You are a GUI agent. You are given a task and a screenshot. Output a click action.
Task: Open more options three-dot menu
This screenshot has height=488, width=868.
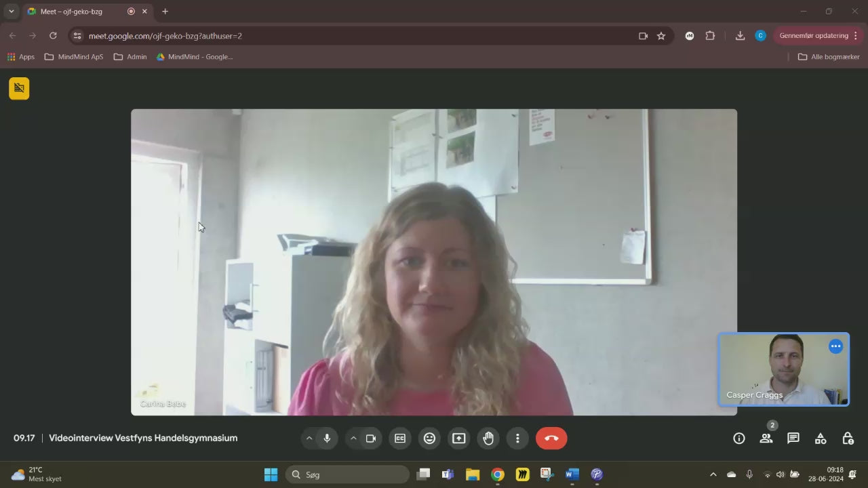(517, 439)
